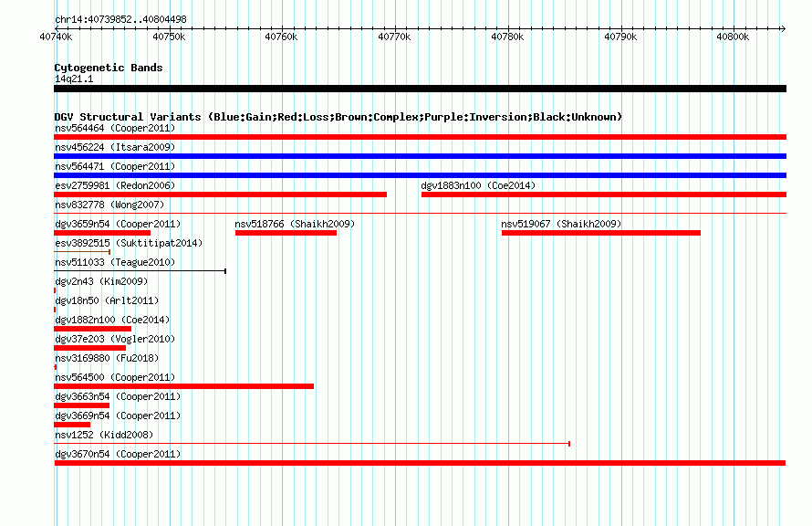Click the 40770k ruler tick label
The width and height of the screenshot is (812, 526).
(x=394, y=37)
